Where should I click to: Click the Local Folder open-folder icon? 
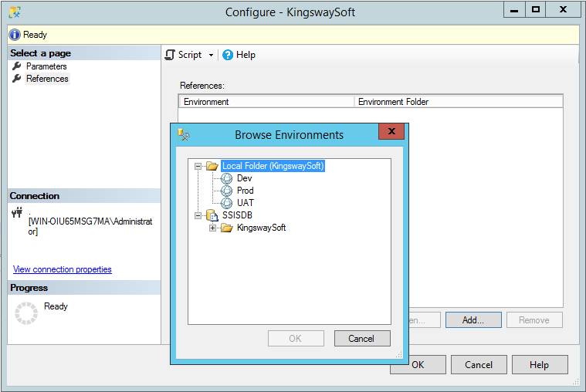click(x=212, y=166)
